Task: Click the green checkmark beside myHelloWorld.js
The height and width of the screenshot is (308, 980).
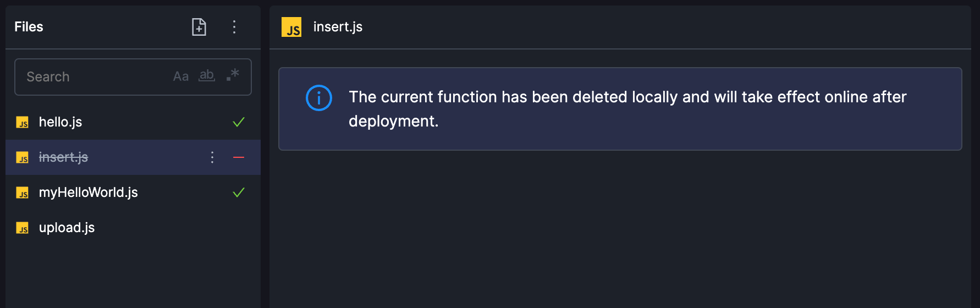Action: (239, 193)
